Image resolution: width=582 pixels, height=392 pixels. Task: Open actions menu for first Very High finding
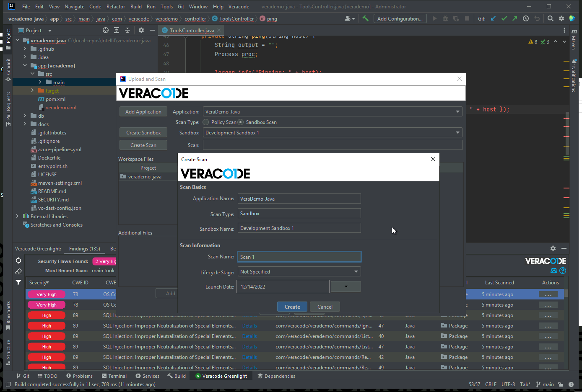click(x=548, y=294)
